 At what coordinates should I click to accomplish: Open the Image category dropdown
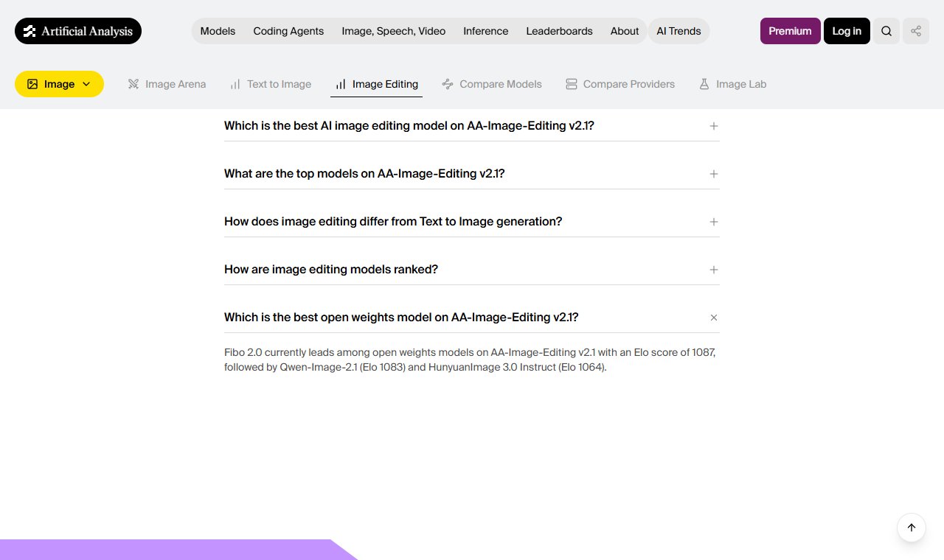[x=59, y=84]
